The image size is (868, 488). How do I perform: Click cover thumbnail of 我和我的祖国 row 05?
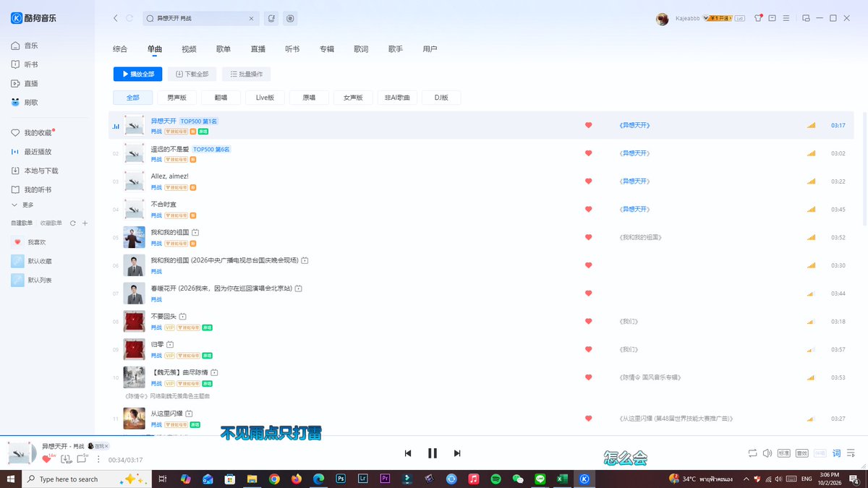tap(134, 237)
